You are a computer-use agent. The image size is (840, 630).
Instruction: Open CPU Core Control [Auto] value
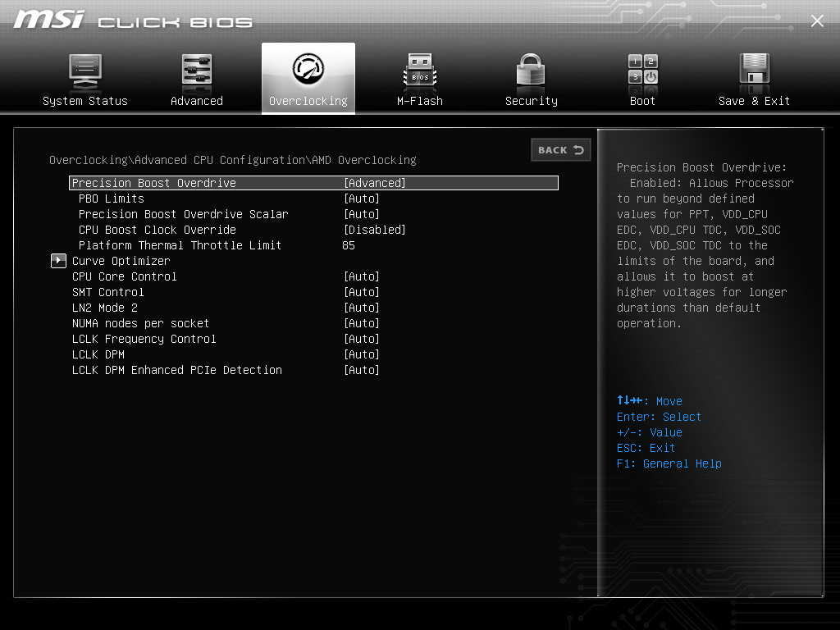(362, 276)
